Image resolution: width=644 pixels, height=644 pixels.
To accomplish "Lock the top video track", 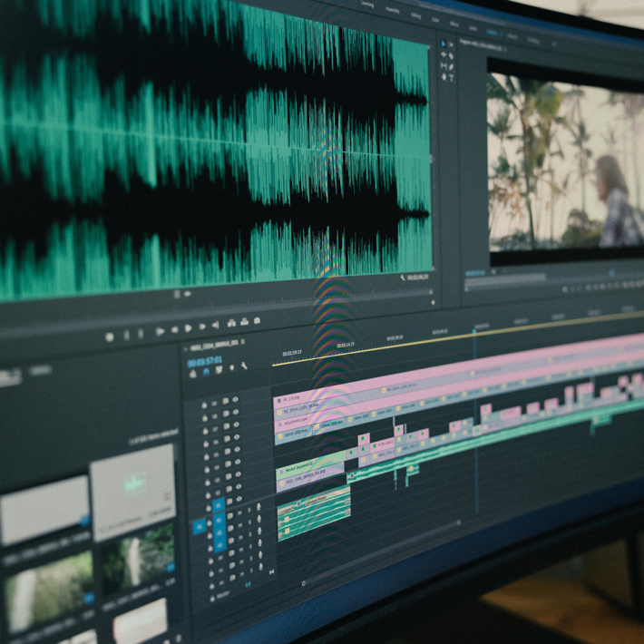I will pyautogui.click(x=204, y=405).
